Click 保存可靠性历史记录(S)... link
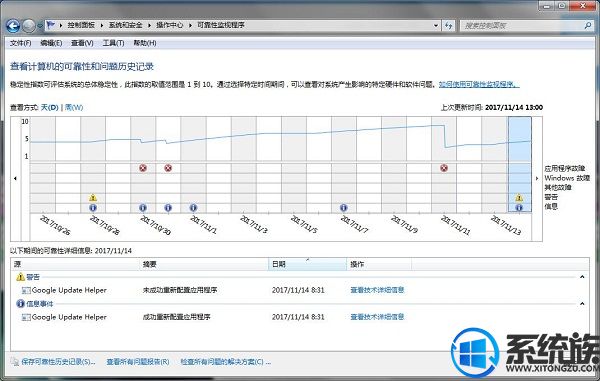 click(x=59, y=362)
